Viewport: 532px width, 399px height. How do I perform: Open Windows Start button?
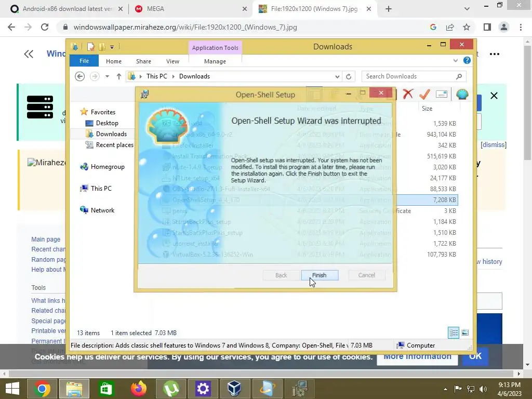click(x=12, y=389)
